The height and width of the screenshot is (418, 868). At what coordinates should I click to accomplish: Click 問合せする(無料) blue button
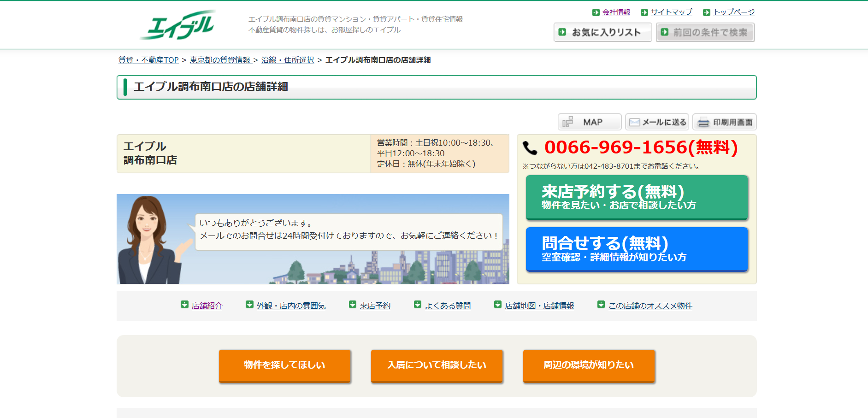point(637,249)
